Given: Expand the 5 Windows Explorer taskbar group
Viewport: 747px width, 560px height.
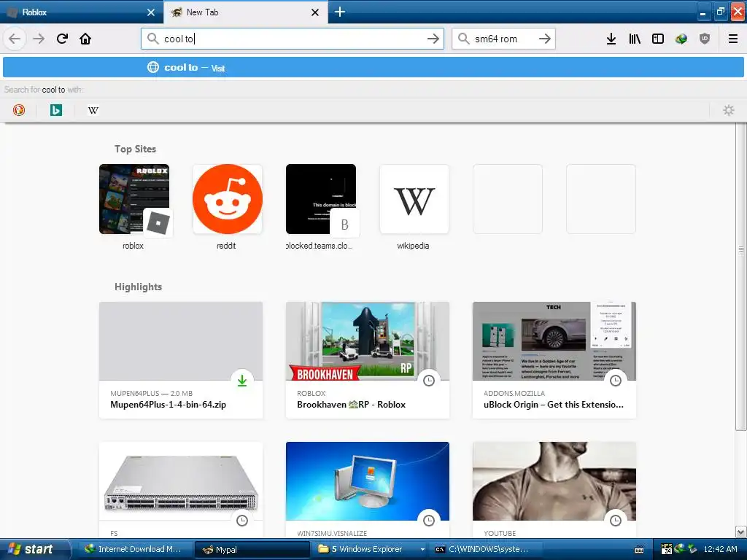Looking at the screenshot, I should [371, 549].
